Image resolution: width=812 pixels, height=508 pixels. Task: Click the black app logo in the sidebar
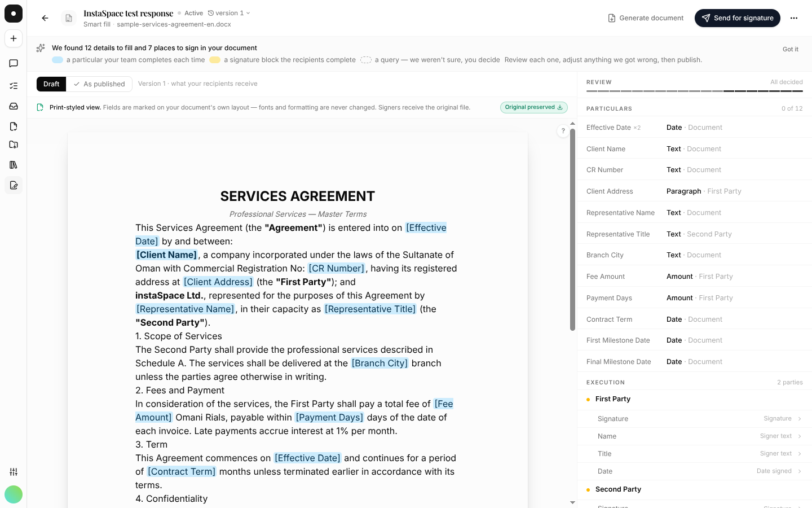[14, 14]
